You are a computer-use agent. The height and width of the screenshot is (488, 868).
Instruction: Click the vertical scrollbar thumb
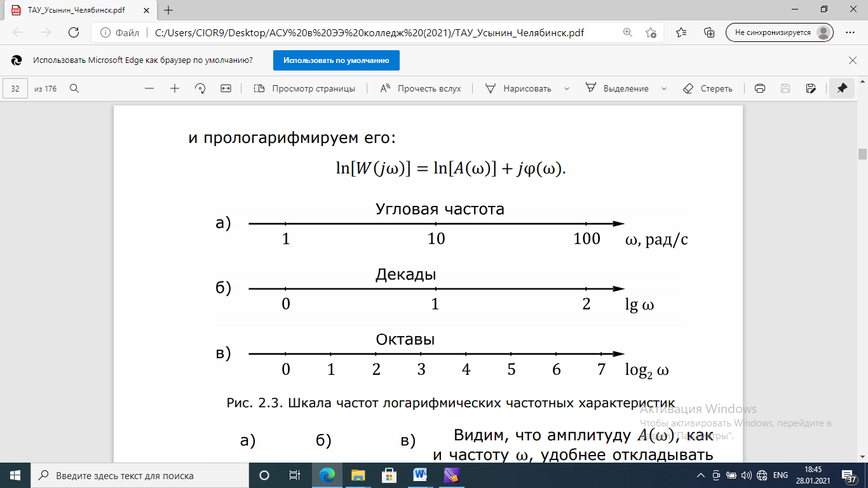tap(862, 154)
